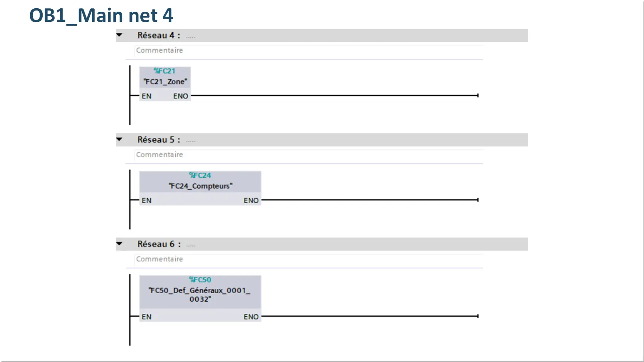The width and height of the screenshot is (644, 362).
Task: Collapse the Réseau 6 network
Action: coord(119,244)
